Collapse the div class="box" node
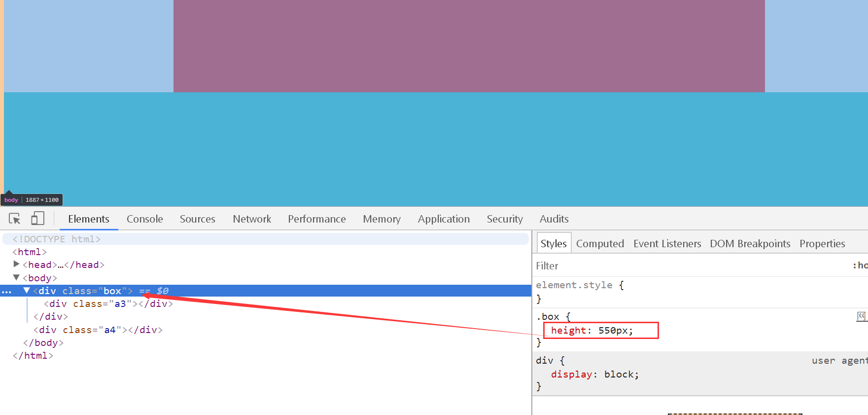868x415 pixels. click(x=27, y=291)
